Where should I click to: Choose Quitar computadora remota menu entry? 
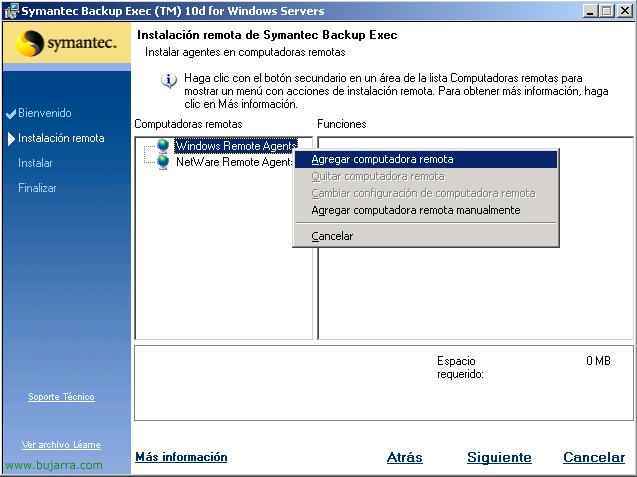425,176
